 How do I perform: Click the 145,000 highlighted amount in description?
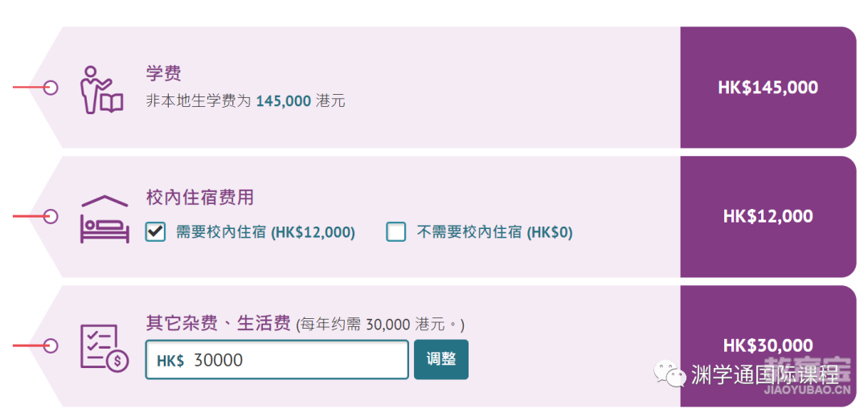[x=283, y=102]
